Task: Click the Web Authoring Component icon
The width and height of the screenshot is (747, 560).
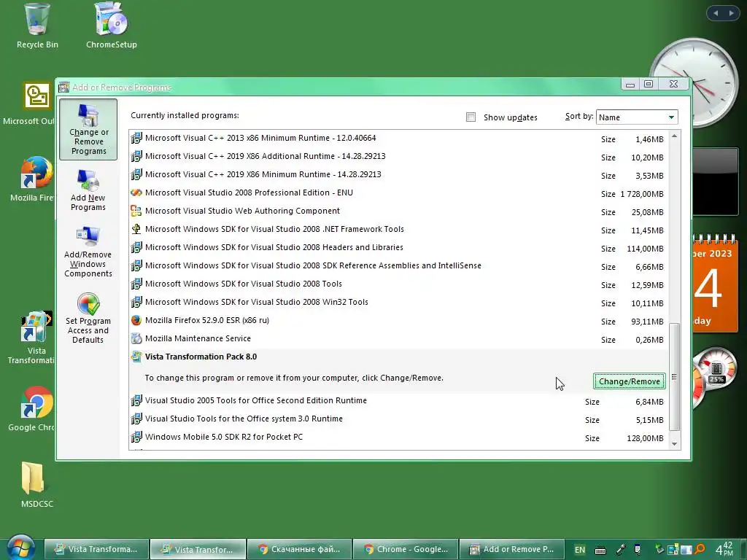Action: tap(136, 211)
